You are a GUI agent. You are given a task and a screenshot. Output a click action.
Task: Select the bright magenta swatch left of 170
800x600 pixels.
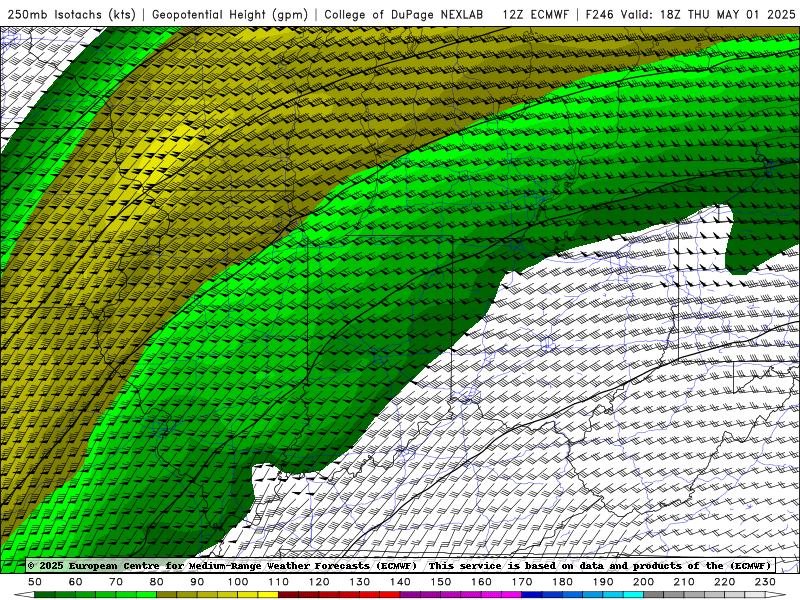point(511,594)
